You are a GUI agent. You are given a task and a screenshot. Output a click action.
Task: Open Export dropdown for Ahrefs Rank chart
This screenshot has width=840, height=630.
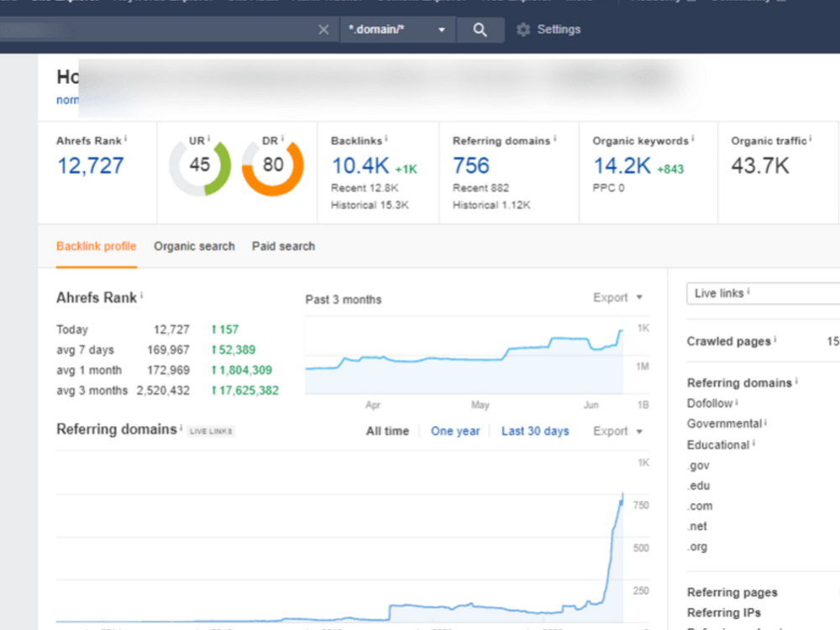pyautogui.click(x=617, y=297)
